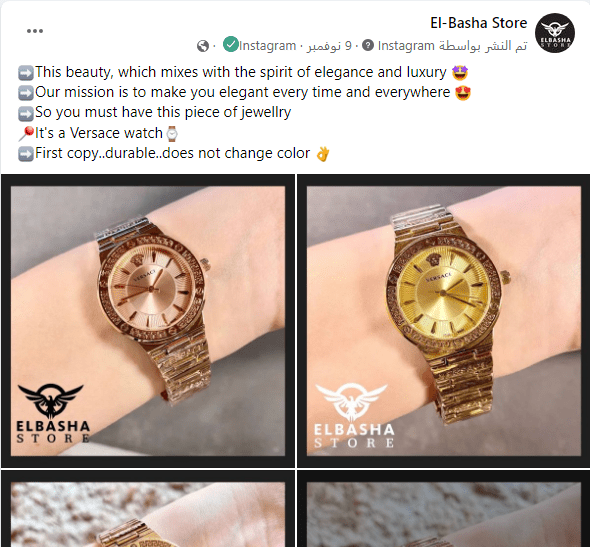This screenshot has height=547, width=590.
Task: Open the three-dot post options menu
Action: (x=35, y=31)
